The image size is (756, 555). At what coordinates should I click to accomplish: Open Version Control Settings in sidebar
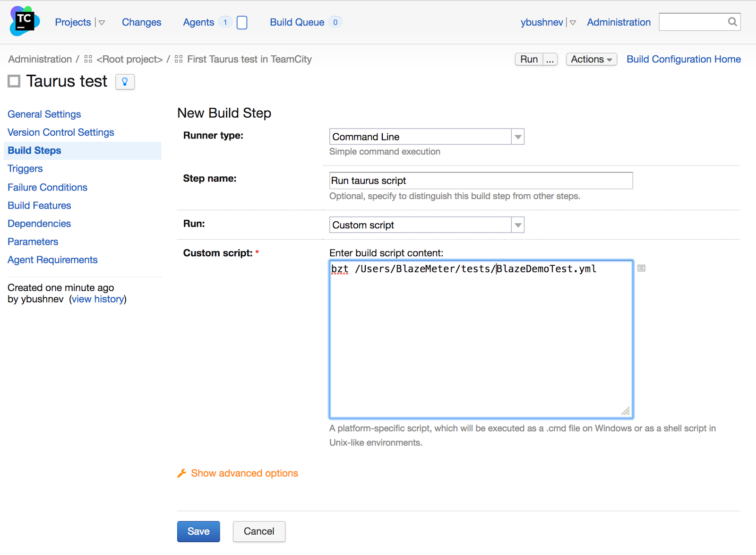click(x=61, y=132)
